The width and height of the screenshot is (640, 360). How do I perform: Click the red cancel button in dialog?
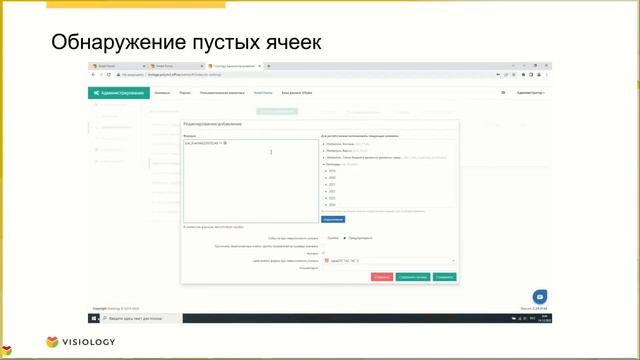point(382,277)
